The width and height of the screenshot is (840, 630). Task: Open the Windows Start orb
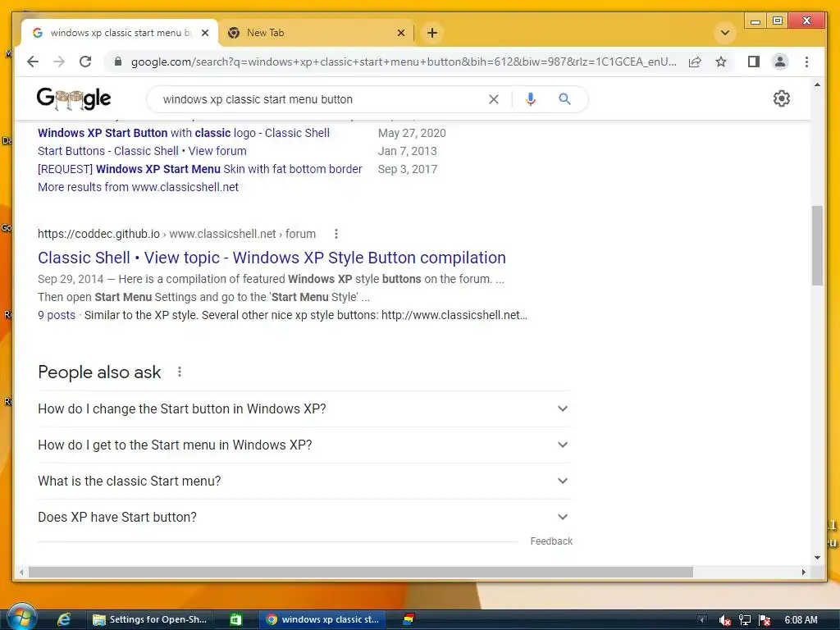(21, 617)
